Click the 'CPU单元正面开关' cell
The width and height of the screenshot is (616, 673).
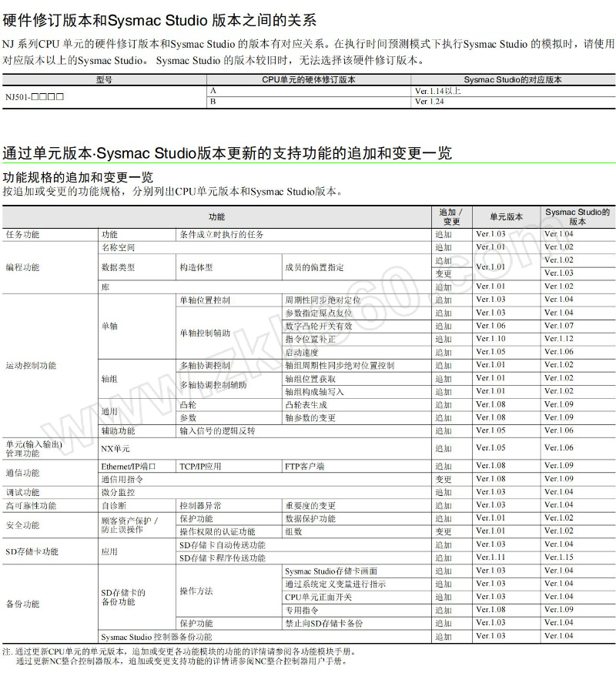point(319,598)
